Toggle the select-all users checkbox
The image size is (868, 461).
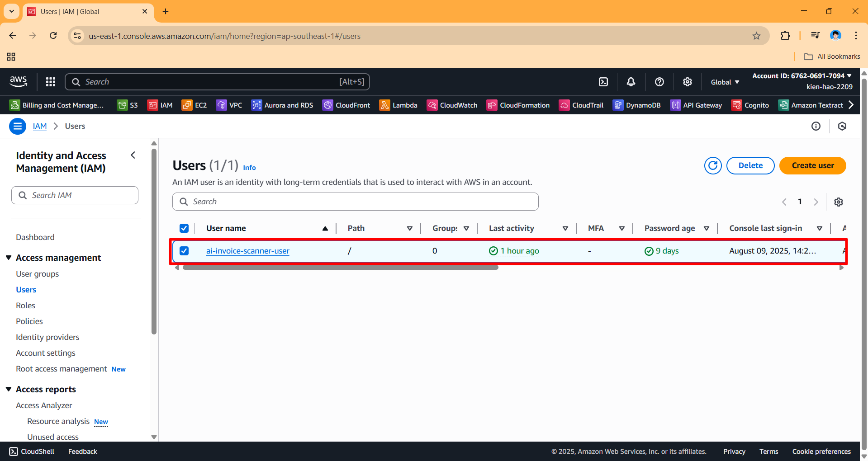pyautogui.click(x=184, y=228)
